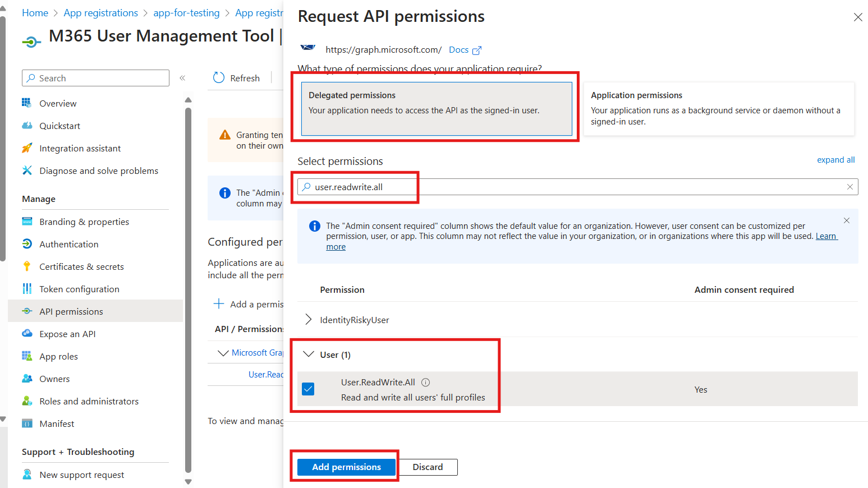Collapse the left menu with the double chevron
This screenshot has width=868, height=488.
[x=182, y=78]
